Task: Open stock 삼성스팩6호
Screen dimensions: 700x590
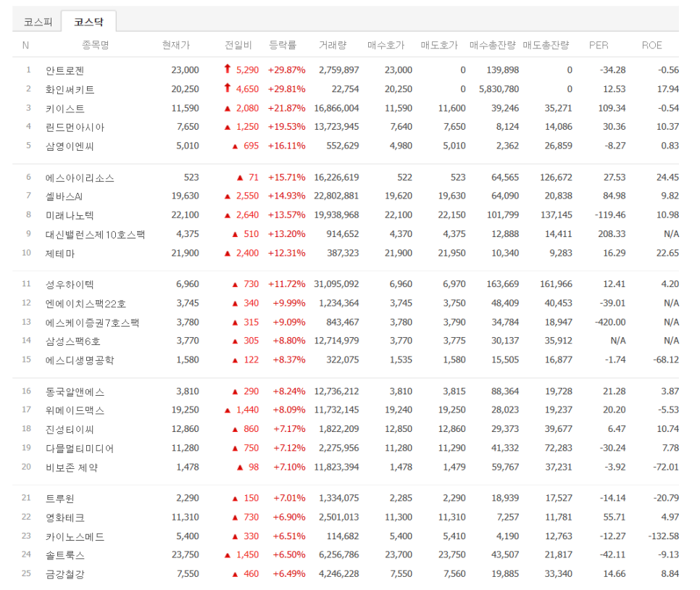Action: pos(72,341)
